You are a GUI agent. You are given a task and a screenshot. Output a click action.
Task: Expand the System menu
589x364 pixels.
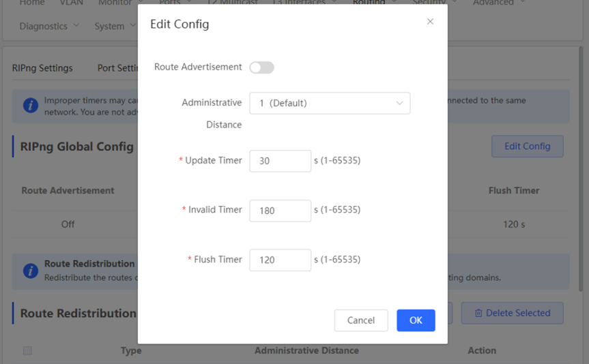[114, 26]
